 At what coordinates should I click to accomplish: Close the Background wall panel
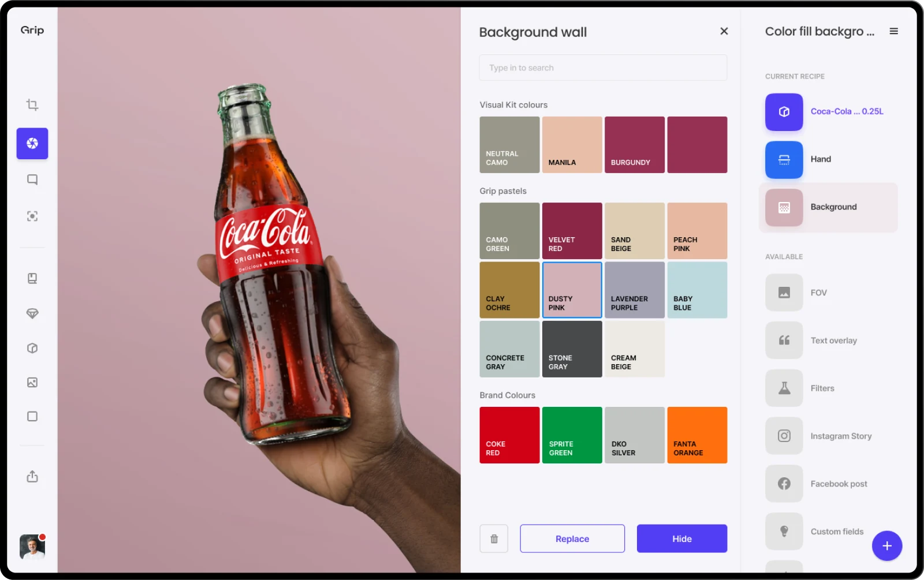click(x=724, y=31)
